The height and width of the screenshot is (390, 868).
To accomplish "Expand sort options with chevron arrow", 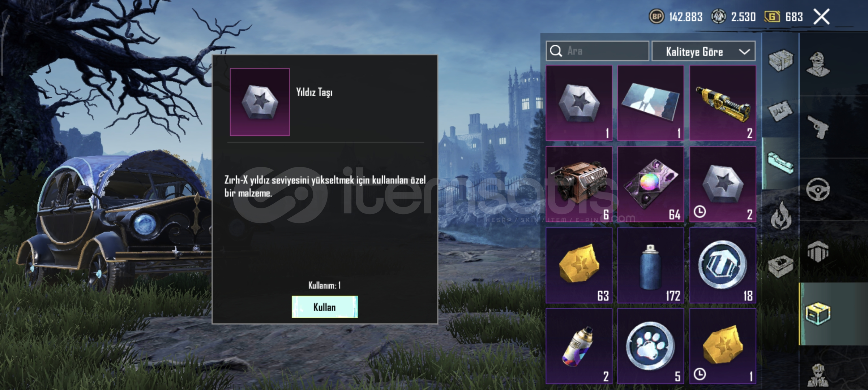I will 744,52.
